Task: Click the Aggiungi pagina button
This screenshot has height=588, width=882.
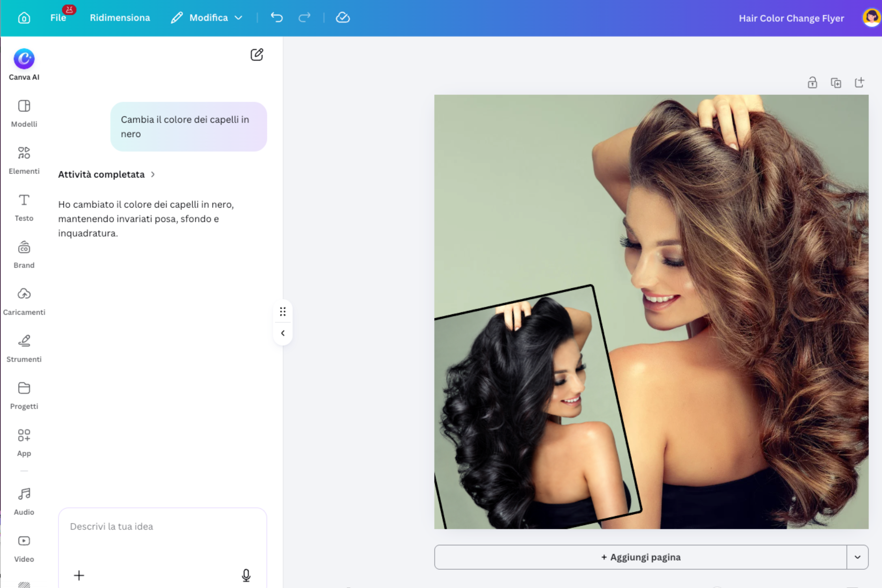Action: [640, 557]
